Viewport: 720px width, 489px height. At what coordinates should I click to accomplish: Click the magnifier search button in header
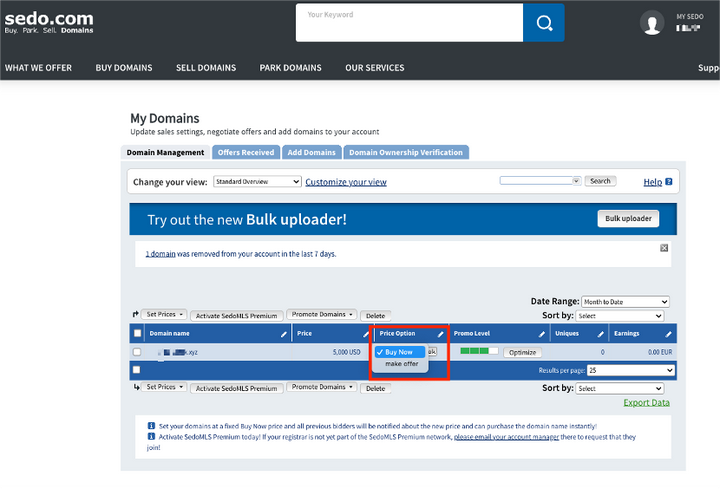click(x=544, y=23)
